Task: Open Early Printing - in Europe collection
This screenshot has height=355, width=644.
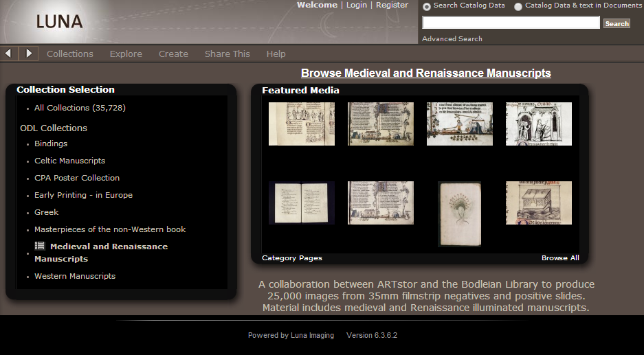Action: tap(83, 195)
